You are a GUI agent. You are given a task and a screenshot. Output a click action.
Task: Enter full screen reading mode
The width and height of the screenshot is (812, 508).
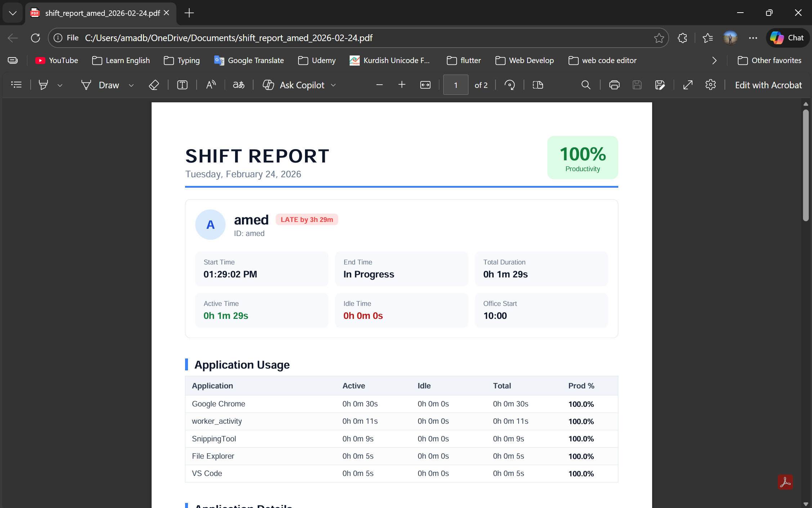(x=687, y=85)
